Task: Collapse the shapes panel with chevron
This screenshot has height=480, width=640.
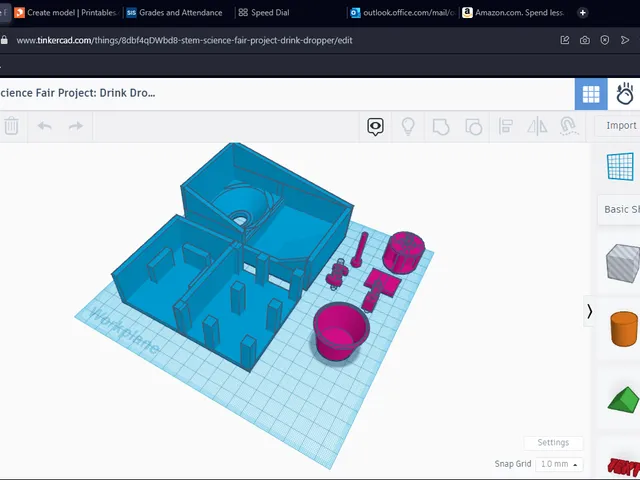Action: (589, 312)
